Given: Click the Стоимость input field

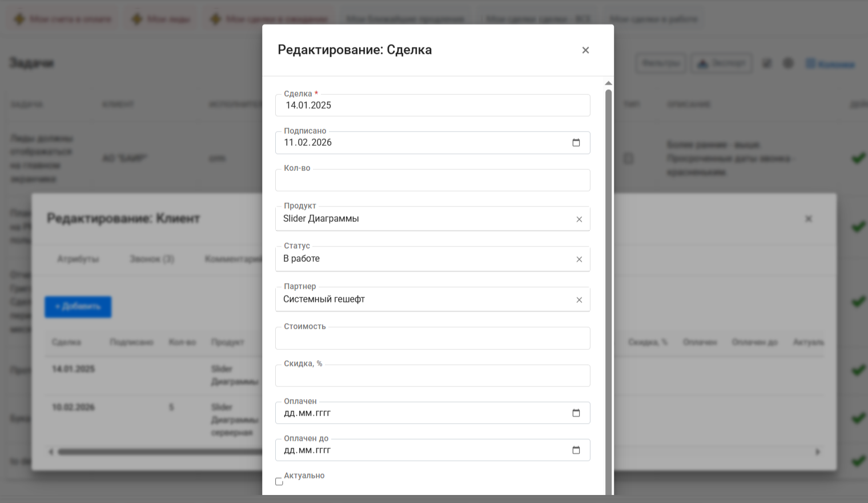Looking at the screenshot, I should [x=432, y=339].
